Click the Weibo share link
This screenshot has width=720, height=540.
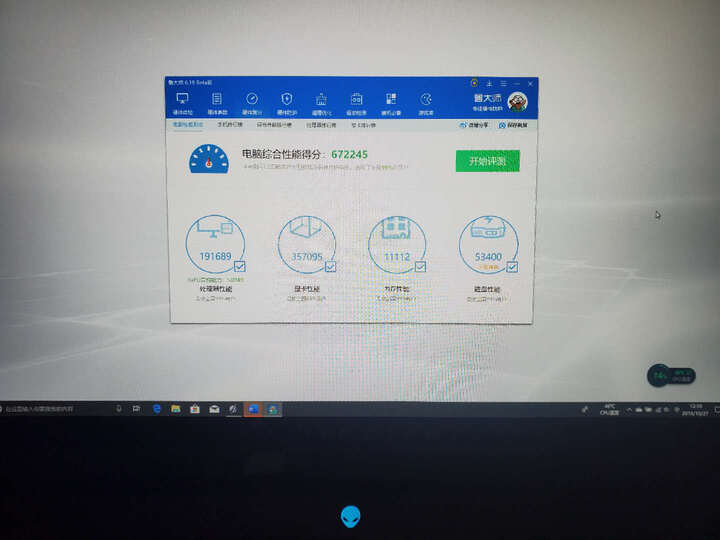click(474, 125)
